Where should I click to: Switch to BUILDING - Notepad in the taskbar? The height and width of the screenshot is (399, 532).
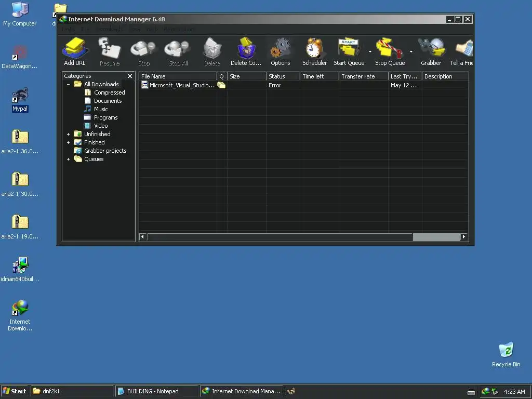coord(157,391)
